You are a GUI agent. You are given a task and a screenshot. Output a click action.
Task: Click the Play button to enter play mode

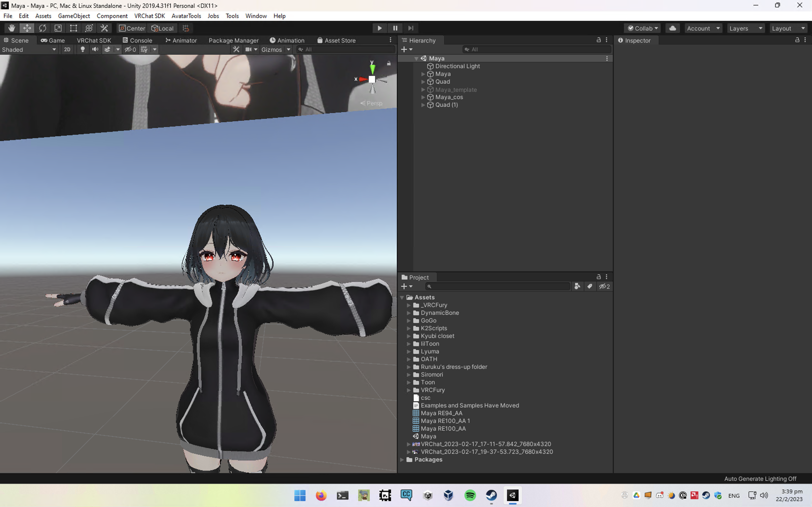tap(379, 28)
